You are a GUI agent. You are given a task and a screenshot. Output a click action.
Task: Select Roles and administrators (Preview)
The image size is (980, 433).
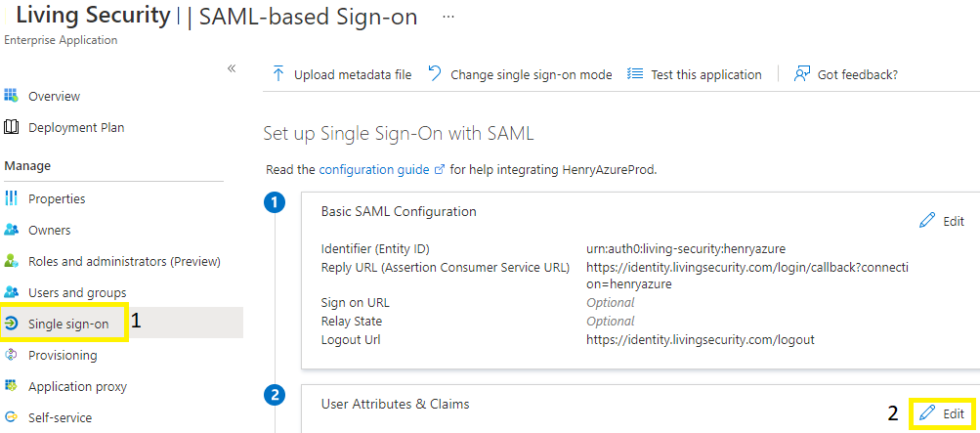[124, 261]
